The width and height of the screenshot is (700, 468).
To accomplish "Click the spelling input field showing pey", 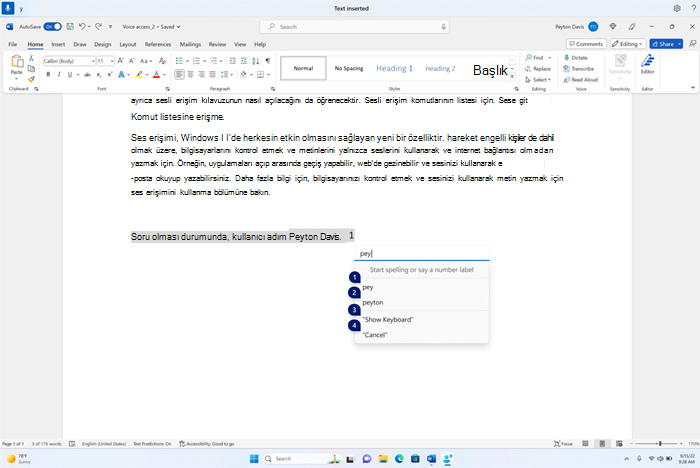I will point(421,253).
